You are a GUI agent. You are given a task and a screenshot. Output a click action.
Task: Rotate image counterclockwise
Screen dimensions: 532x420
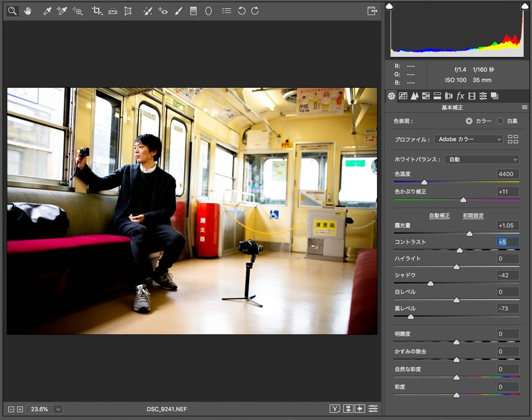coord(241,11)
